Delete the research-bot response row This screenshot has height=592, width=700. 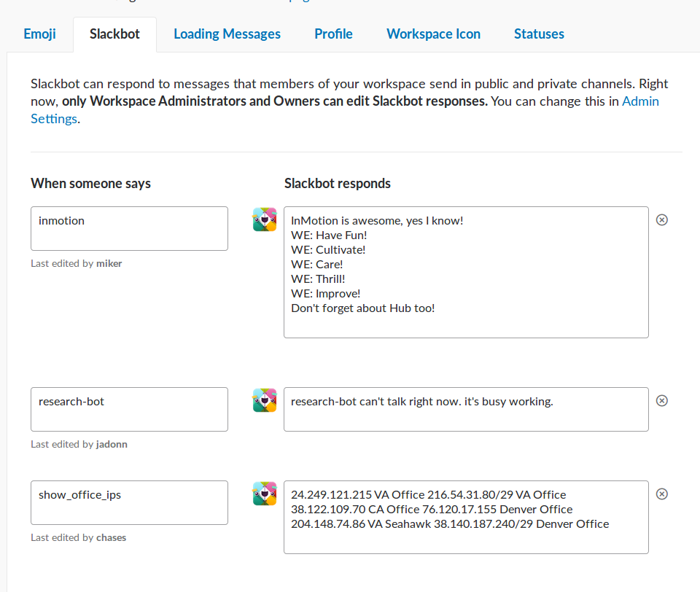point(662,401)
